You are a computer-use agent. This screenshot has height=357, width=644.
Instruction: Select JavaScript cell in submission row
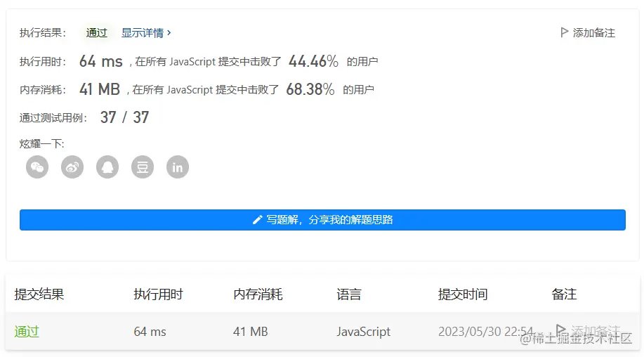click(364, 332)
